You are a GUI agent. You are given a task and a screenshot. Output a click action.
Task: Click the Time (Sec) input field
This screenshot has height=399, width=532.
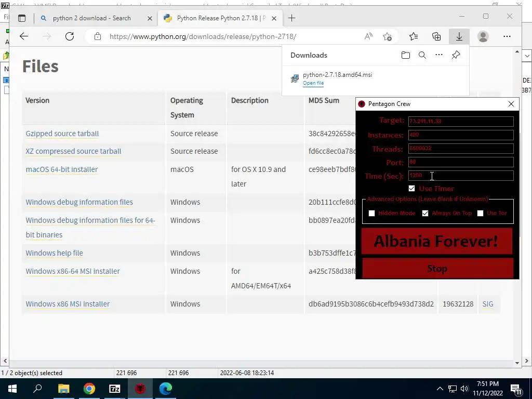pos(461,176)
